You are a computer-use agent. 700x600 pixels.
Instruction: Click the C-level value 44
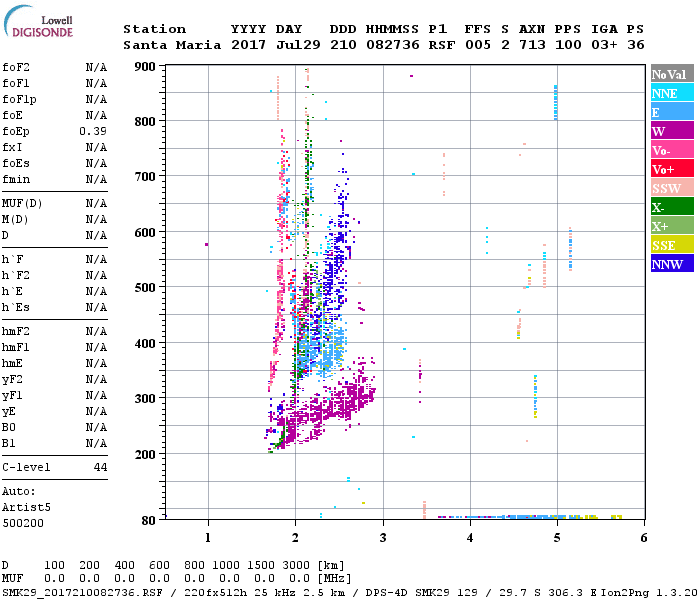[100, 468]
